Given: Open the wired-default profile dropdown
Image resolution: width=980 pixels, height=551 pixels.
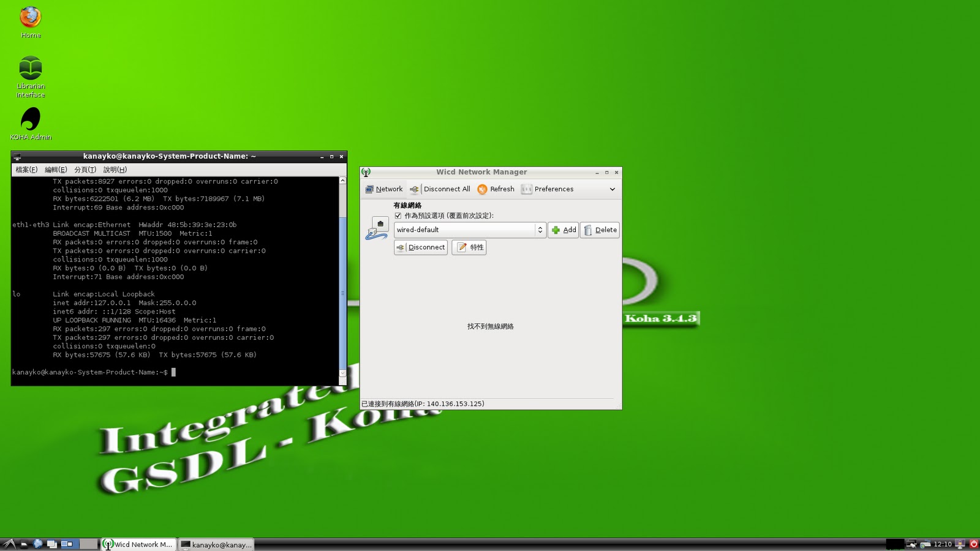Looking at the screenshot, I should (x=470, y=230).
